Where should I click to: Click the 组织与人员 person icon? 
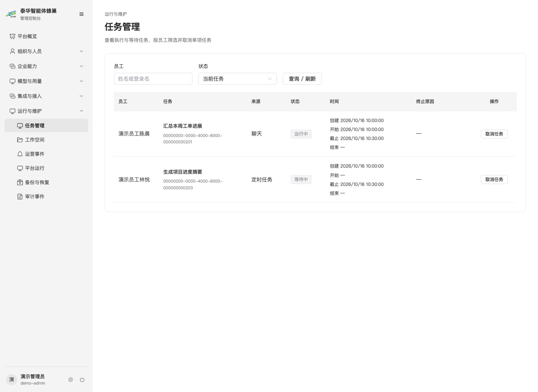click(x=12, y=51)
